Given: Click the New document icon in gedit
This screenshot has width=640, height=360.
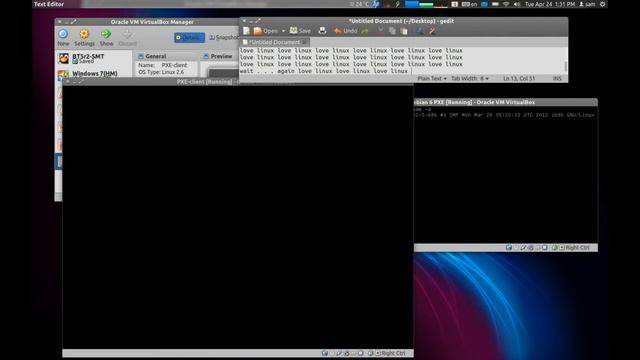Looking at the screenshot, I should pos(246,31).
